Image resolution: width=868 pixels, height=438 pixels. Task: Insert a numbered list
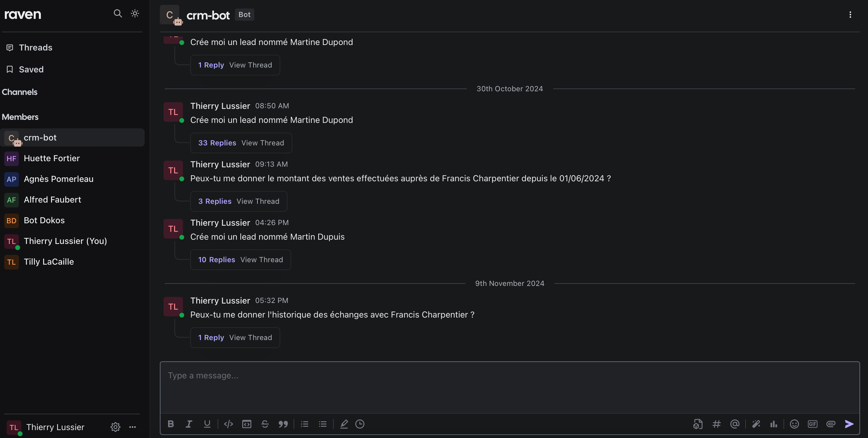(305, 424)
